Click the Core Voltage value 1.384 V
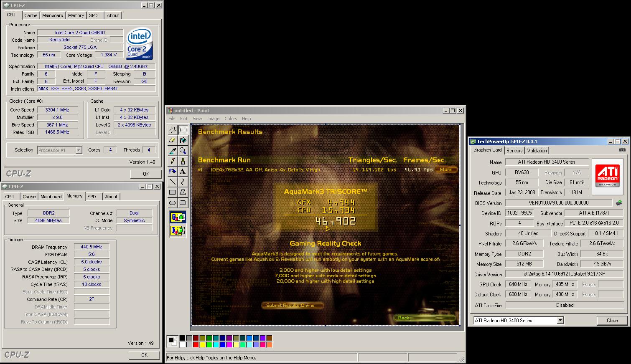The image size is (631, 364). pyautogui.click(x=109, y=55)
